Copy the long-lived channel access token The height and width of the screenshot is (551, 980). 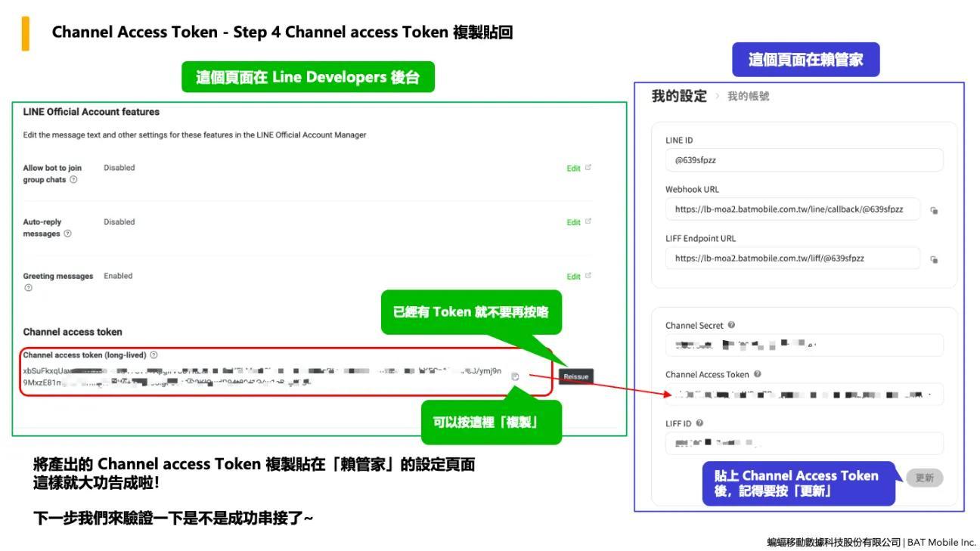coord(515,376)
